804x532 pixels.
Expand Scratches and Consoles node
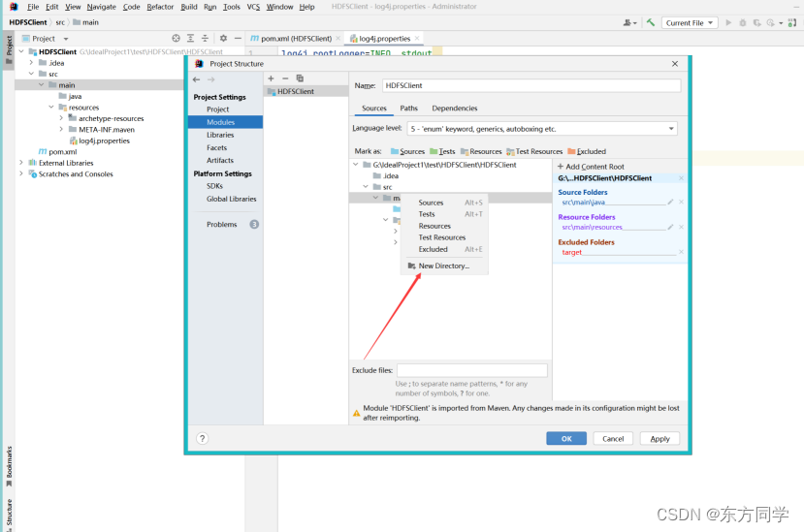pyautogui.click(x=21, y=173)
